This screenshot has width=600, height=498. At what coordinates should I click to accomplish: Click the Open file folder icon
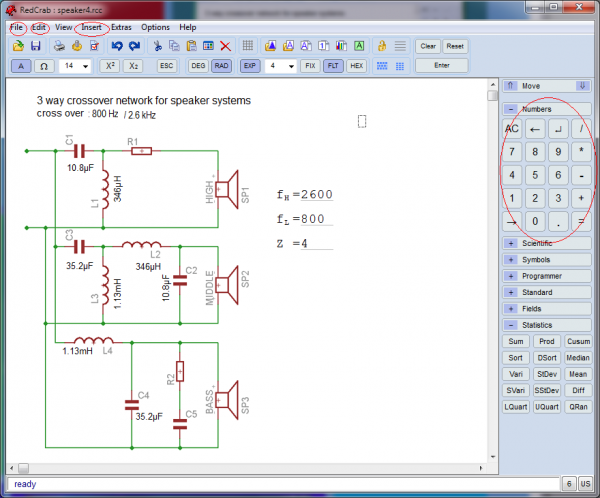tap(19, 46)
